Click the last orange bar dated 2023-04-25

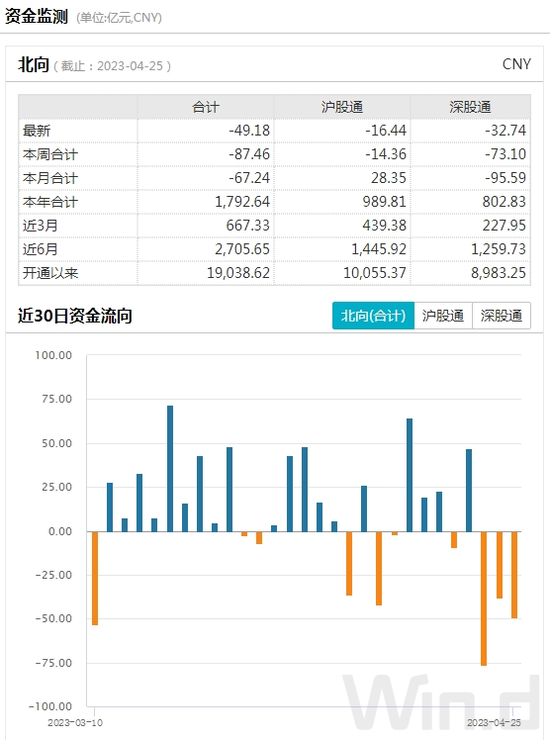[515, 575]
